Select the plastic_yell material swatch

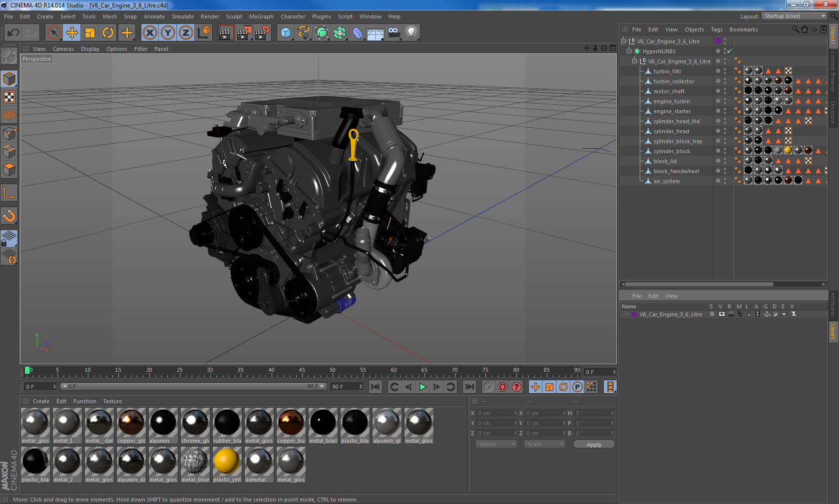pos(227,465)
